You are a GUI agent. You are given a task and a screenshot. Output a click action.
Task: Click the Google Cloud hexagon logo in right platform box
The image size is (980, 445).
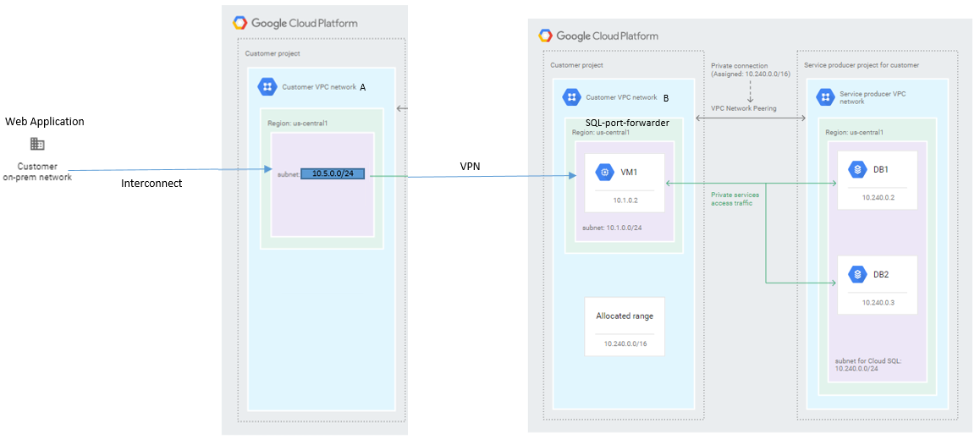(545, 36)
